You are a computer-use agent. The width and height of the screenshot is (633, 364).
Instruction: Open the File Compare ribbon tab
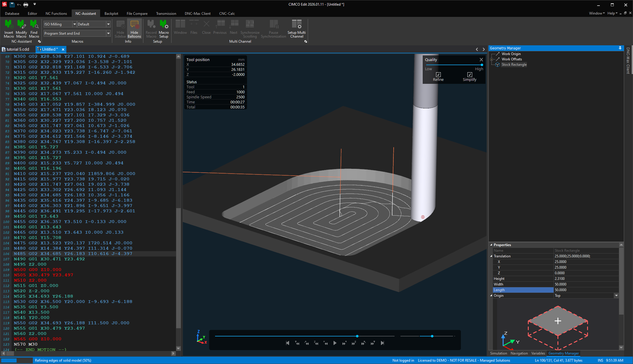(x=137, y=14)
